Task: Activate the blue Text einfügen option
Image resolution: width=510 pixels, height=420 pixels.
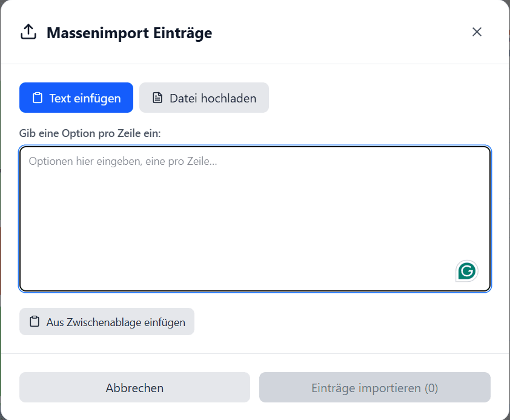Action: coord(76,97)
